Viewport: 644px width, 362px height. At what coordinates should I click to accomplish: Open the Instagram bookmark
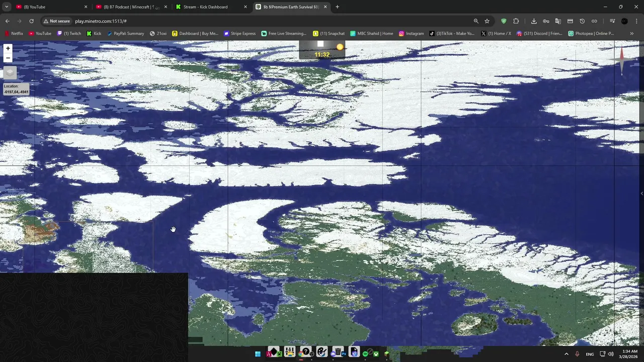click(411, 34)
